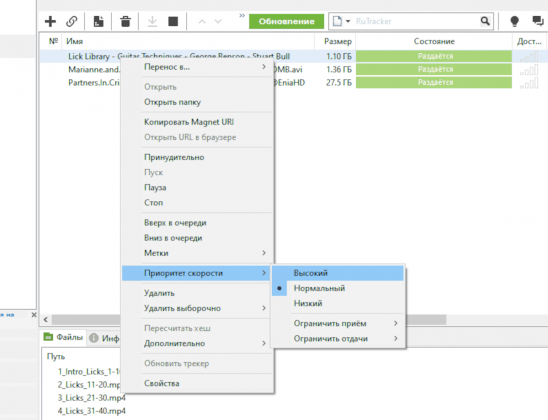Click the green Обновление button

coord(286,21)
